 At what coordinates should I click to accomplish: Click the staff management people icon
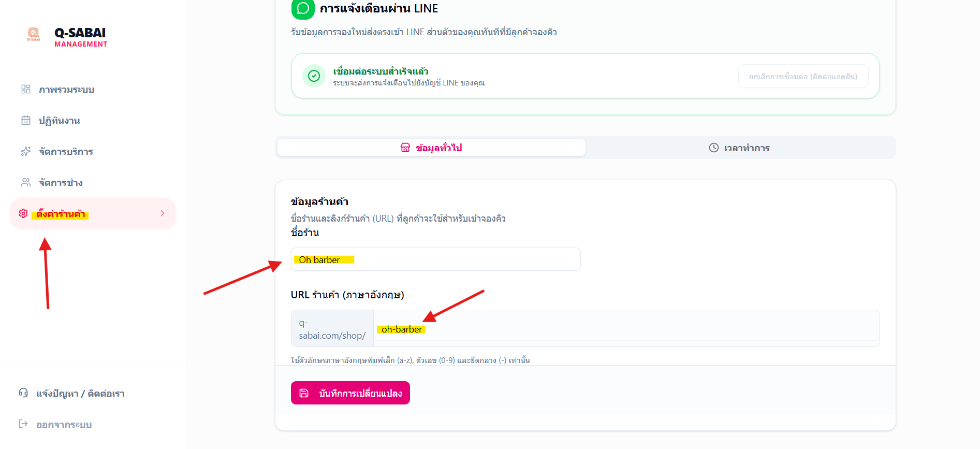coord(26,182)
